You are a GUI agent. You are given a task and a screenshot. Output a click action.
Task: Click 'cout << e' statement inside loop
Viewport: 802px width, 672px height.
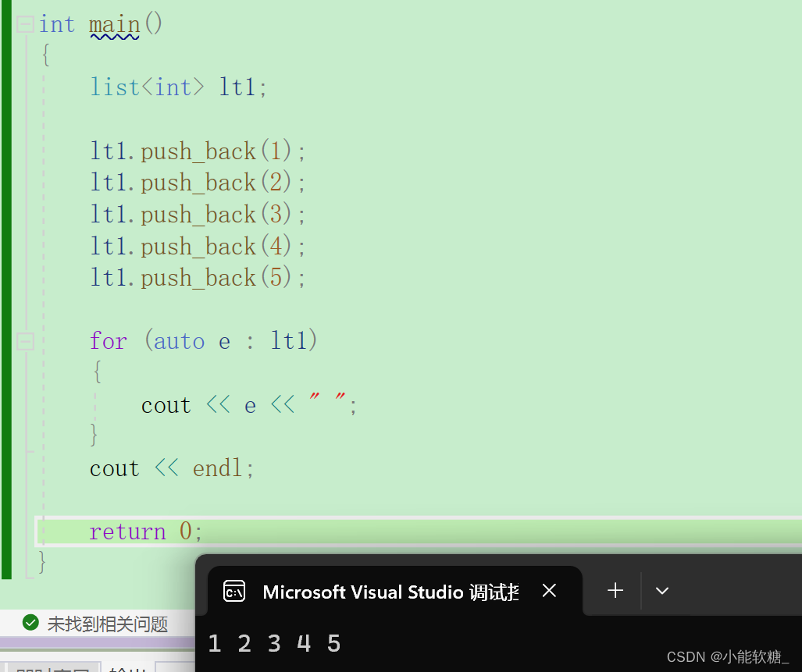(x=249, y=405)
